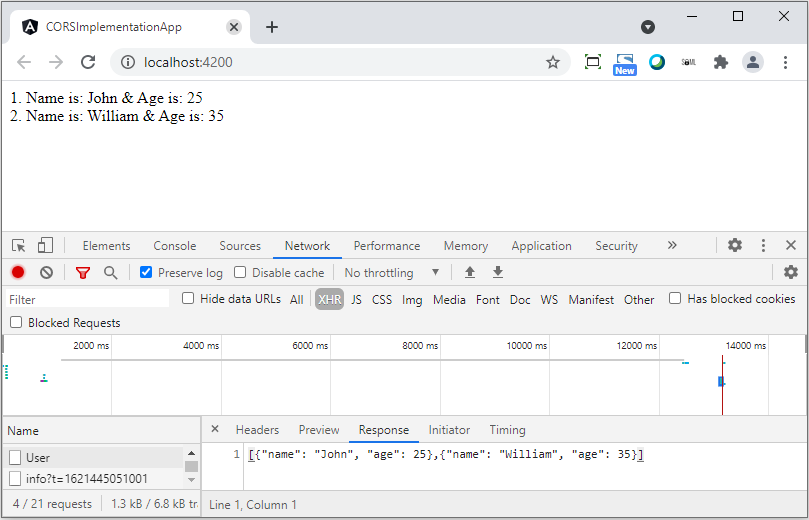
Task: Check Has blocked cookies
Action: click(x=675, y=298)
